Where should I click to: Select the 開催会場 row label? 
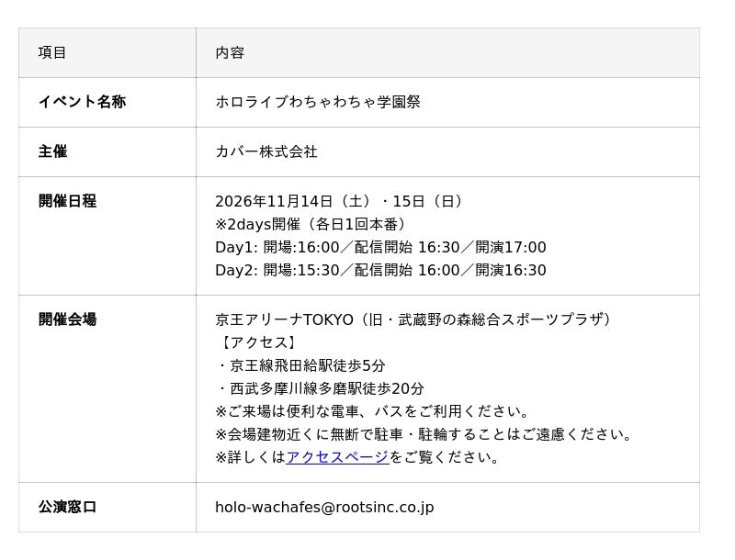tap(67, 319)
